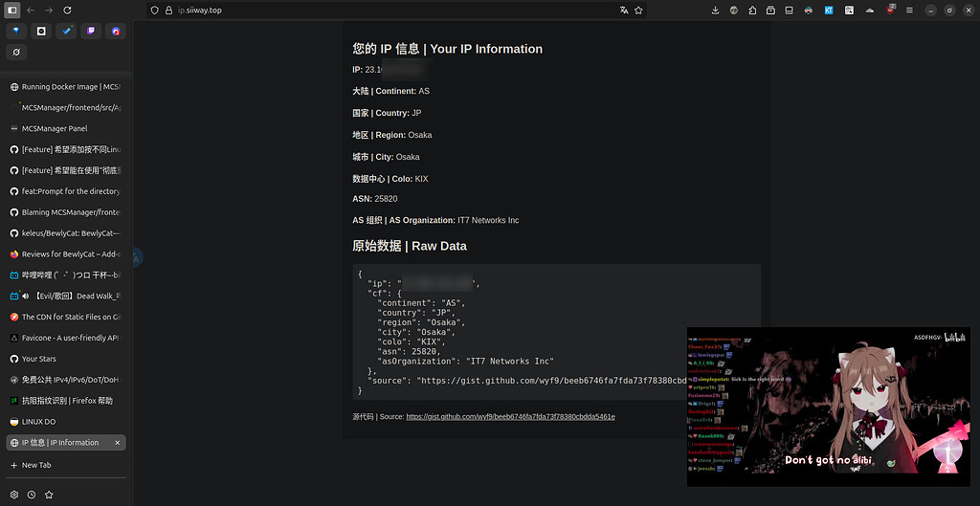
Task: Open the Downloads panel
Action: [716, 10]
